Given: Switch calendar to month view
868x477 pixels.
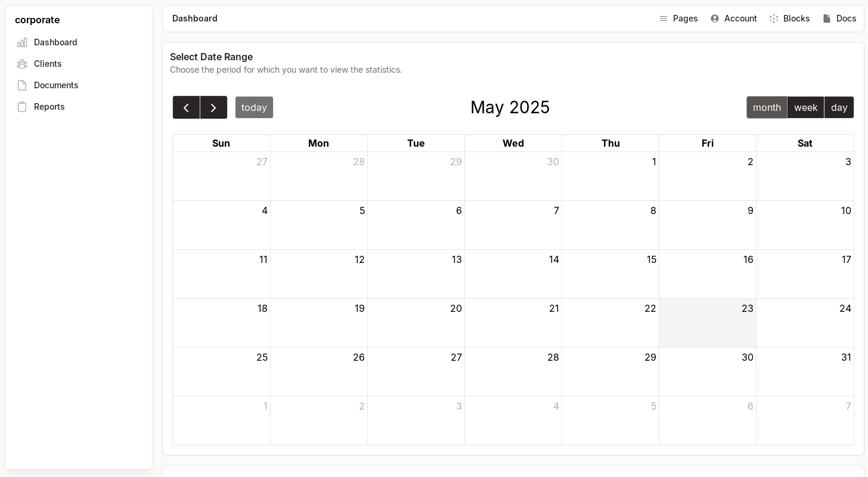Looking at the screenshot, I should tap(767, 107).
